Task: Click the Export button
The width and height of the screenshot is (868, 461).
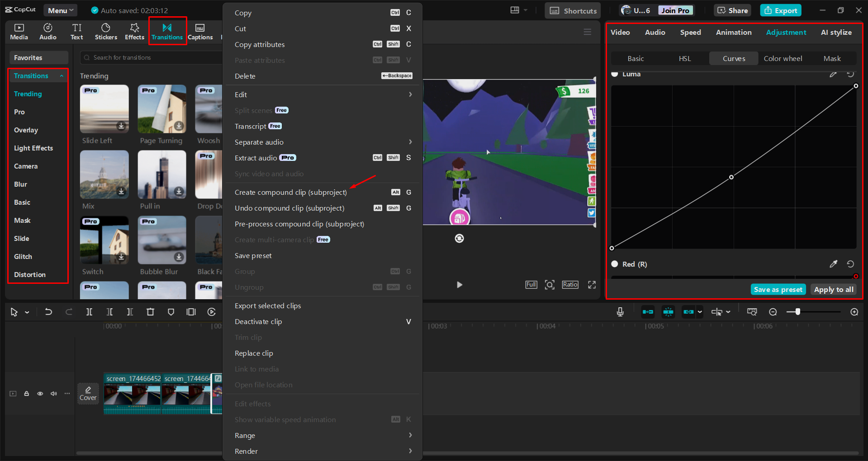Action: tap(780, 9)
